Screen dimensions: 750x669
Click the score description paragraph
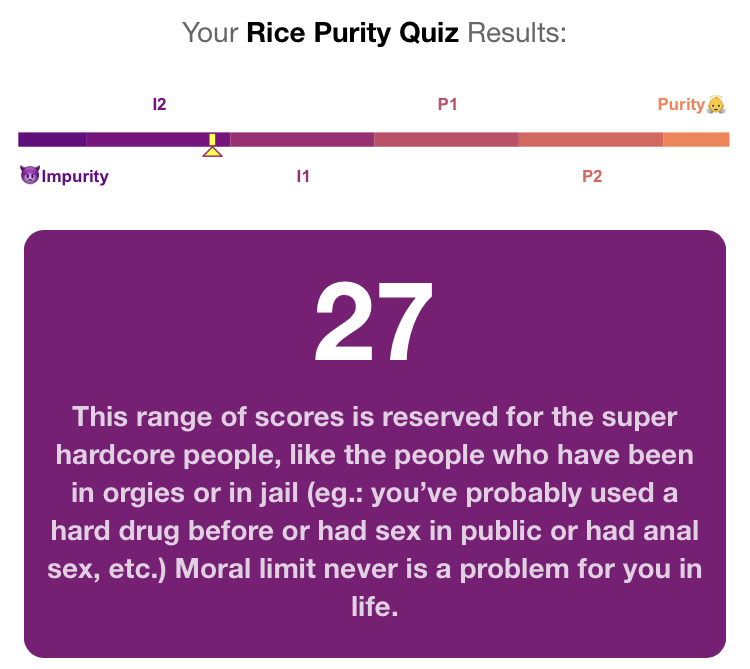click(x=375, y=511)
